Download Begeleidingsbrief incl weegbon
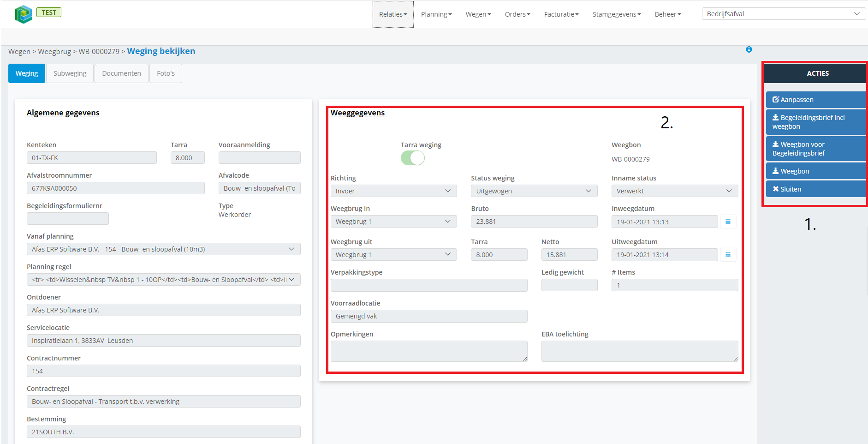Image resolution: width=868 pixels, height=444 pixels. (815, 122)
